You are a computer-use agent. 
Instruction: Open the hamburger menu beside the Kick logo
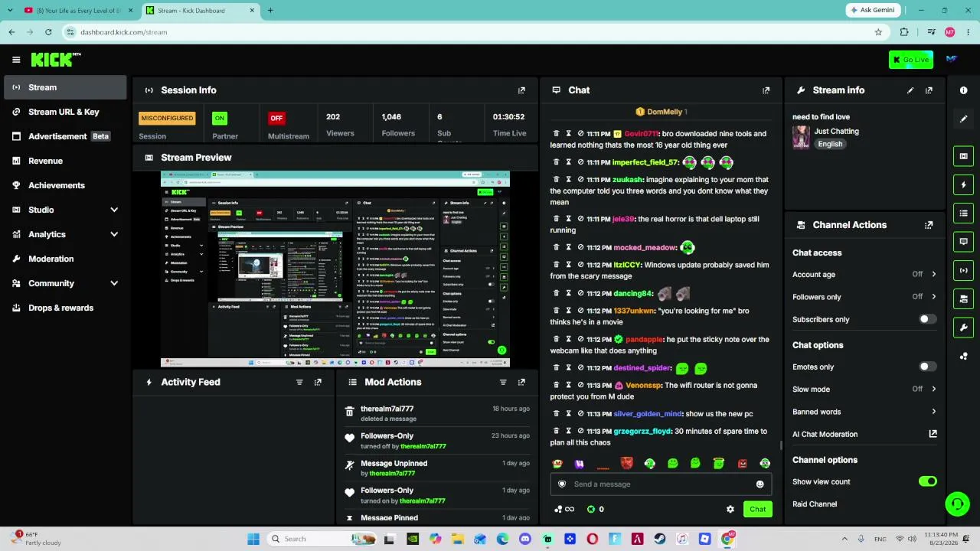tap(16, 60)
